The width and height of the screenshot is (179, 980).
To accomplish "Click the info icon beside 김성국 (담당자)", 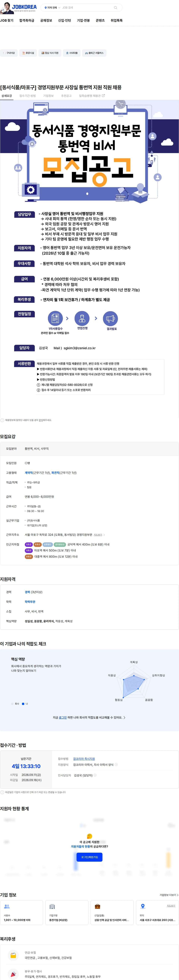I will (95, 775).
